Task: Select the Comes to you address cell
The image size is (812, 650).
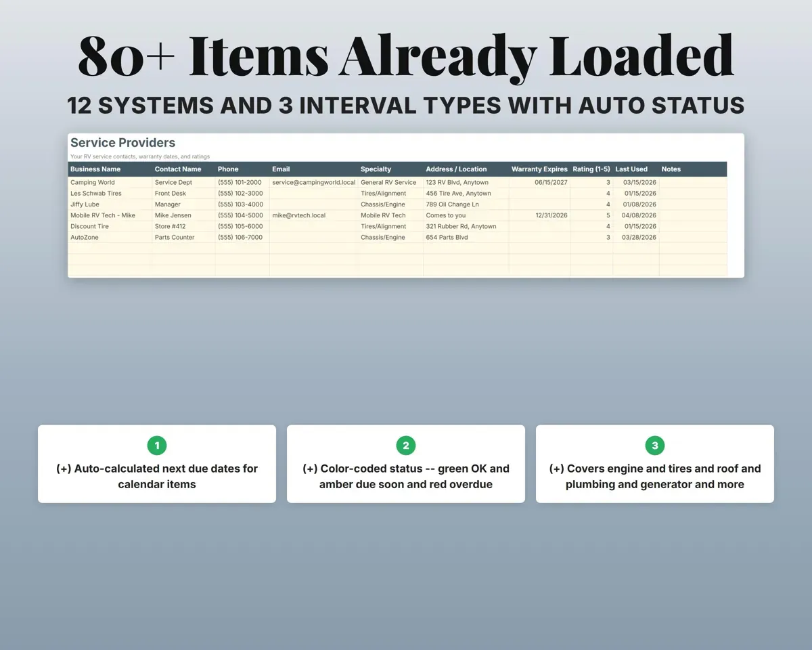Action: [466, 215]
